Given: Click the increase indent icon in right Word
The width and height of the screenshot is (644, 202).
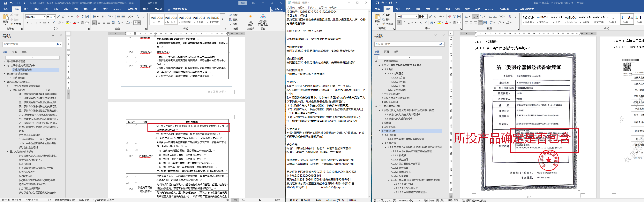Looking at the screenshot, I should (495, 16).
